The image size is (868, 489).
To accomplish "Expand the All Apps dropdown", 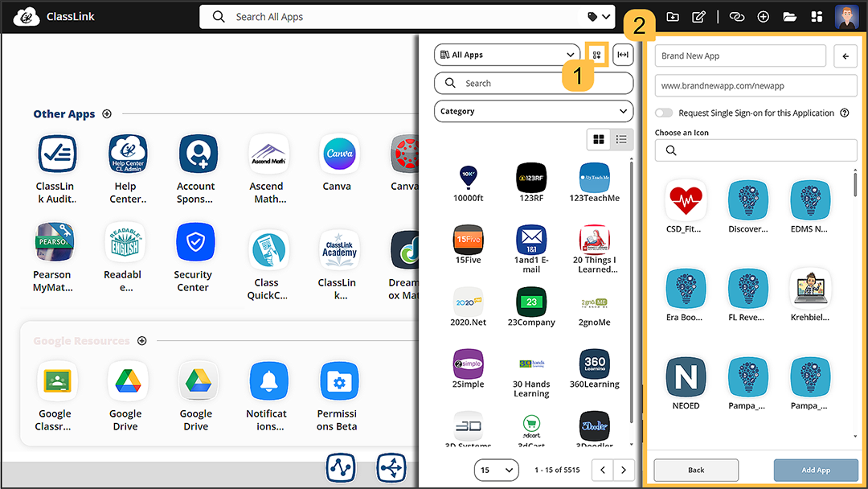I will point(507,55).
